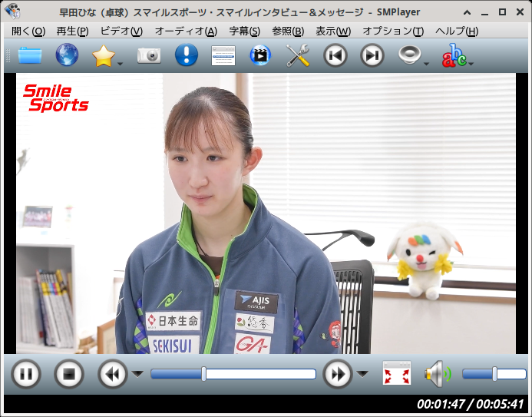Open the 参照(B) menu
This screenshot has width=532, height=417.
pyautogui.click(x=288, y=31)
